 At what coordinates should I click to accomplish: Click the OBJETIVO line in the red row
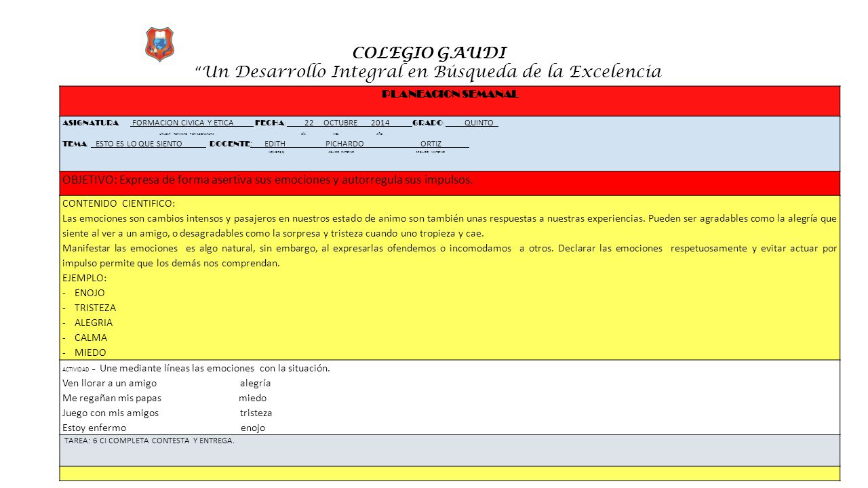(267, 180)
